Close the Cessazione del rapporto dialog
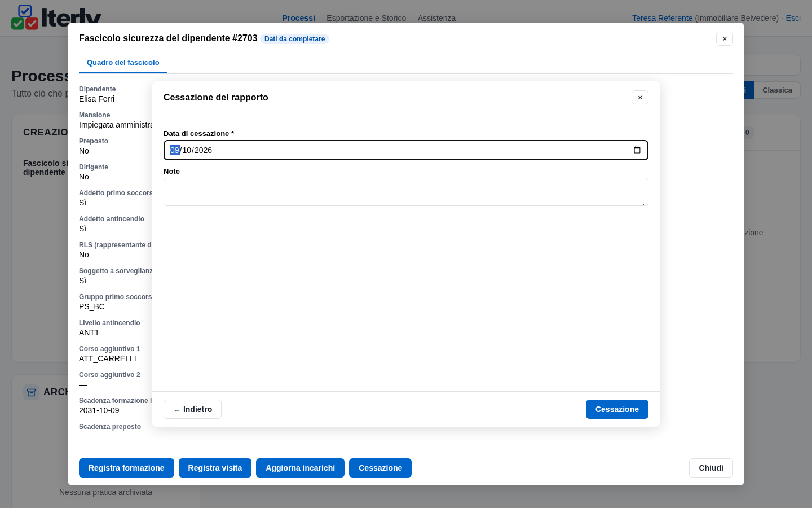812x508 pixels. tap(640, 98)
